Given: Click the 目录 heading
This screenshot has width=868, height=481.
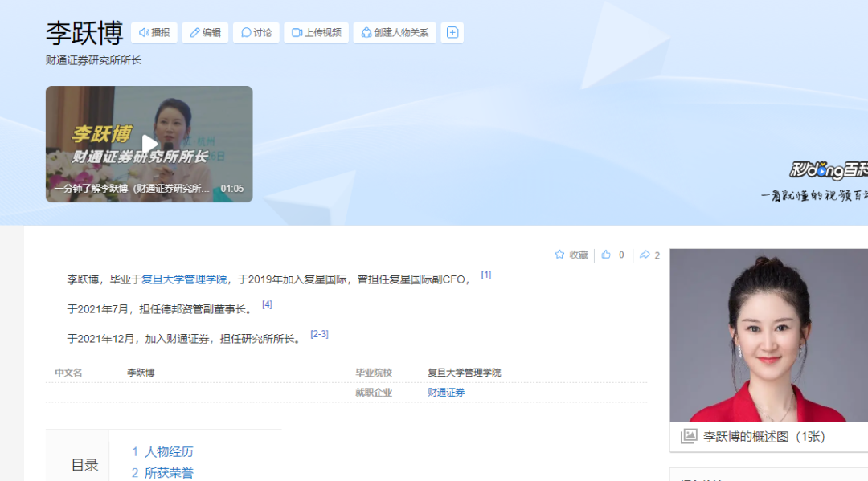Looking at the screenshot, I should point(84,465).
